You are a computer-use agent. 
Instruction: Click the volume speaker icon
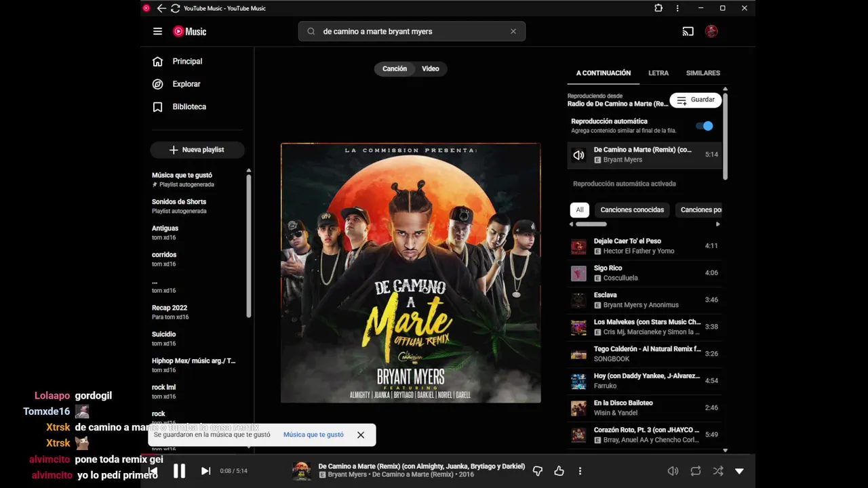[x=673, y=471]
